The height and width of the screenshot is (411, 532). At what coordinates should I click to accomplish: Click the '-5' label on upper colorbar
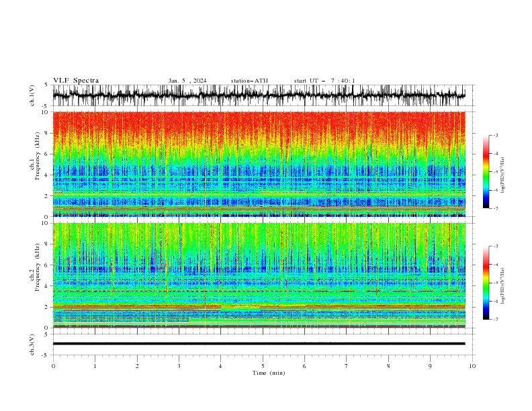coord(496,172)
